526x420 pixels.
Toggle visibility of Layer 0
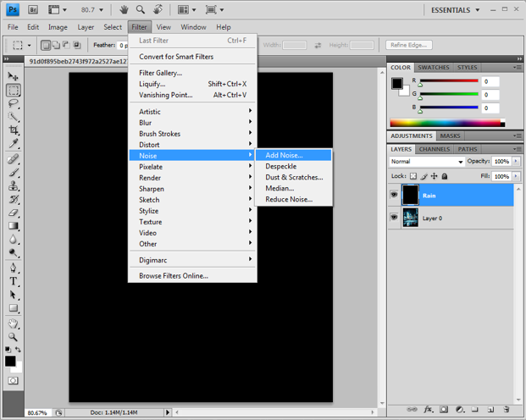(x=395, y=218)
